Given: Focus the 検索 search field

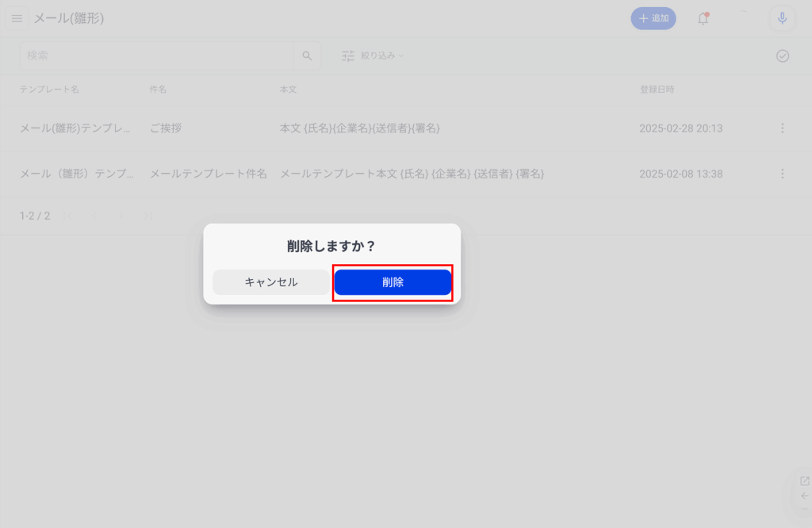Looking at the screenshot, I should [x=157, y=55].
